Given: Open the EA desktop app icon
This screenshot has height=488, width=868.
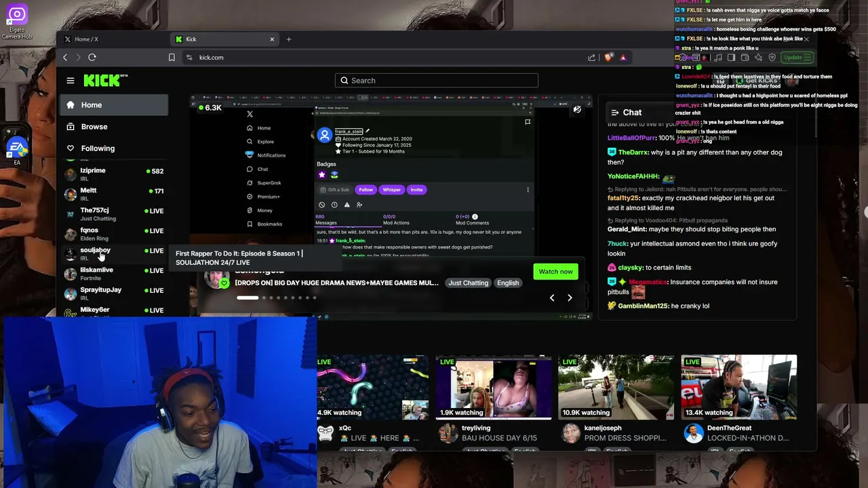Looking at the screenshot, I should [17, 150].
